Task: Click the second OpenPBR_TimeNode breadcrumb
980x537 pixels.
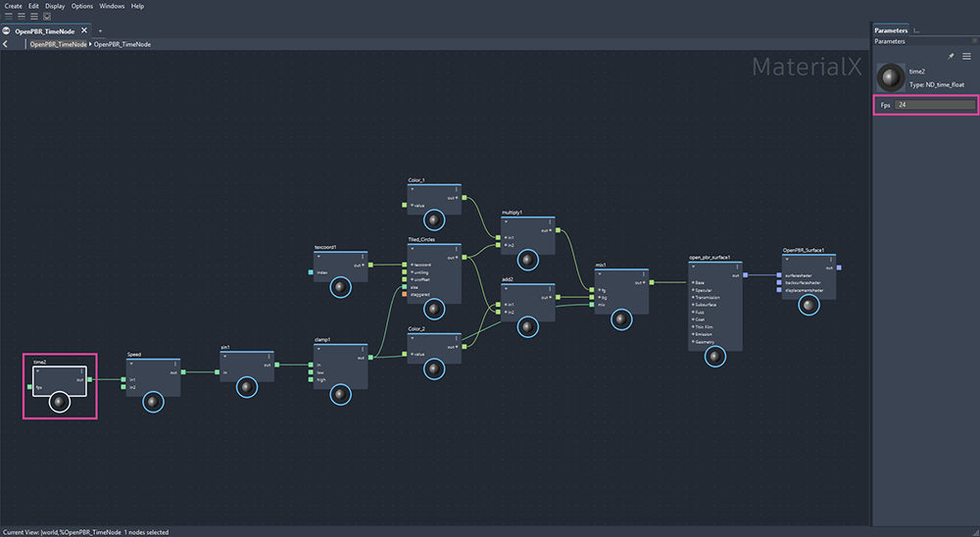Action: coord(122,44)
